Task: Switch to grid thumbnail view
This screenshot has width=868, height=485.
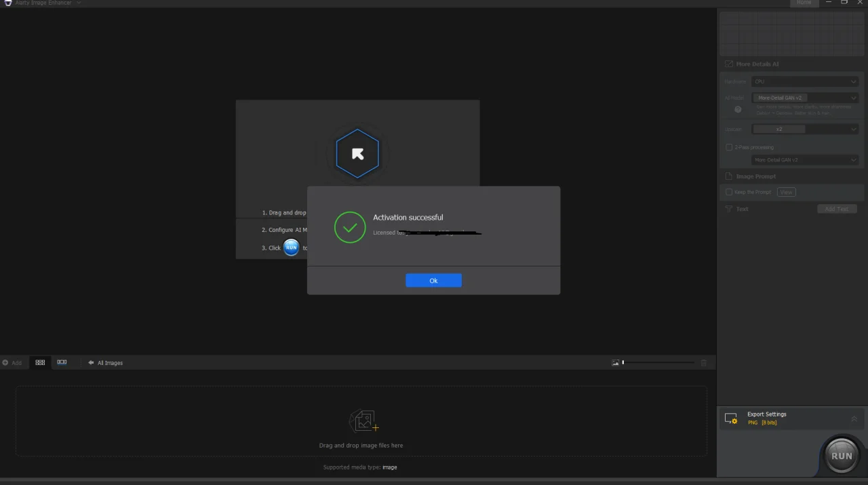Action: [x=40, y=362]
